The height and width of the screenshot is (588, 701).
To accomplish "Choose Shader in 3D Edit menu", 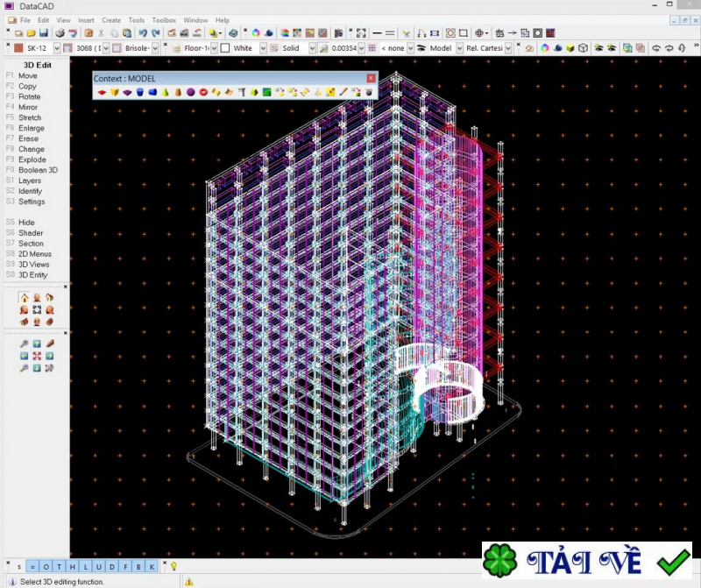I will (x=31, y=233).
